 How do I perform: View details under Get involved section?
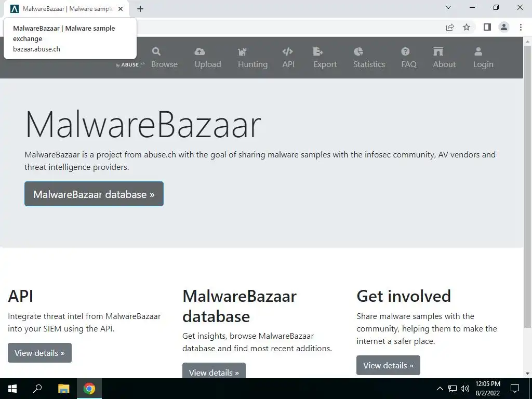[x=388, y=365]
